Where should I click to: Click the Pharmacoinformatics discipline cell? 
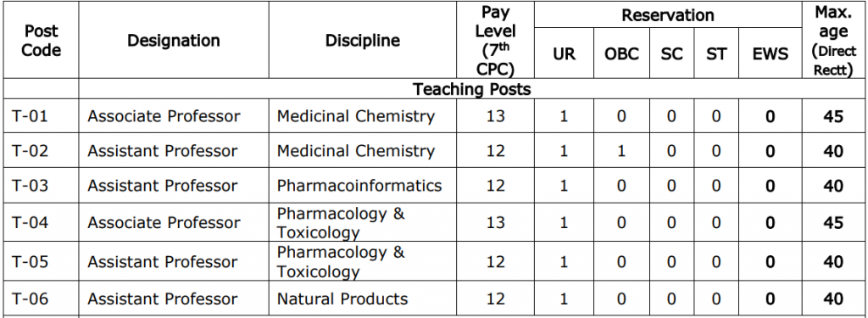(x=359, y=185)
